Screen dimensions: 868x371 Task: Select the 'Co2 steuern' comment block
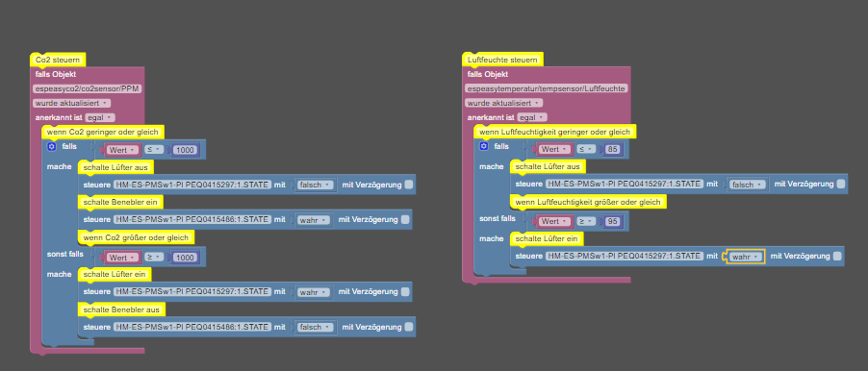(x=58, y=60)
